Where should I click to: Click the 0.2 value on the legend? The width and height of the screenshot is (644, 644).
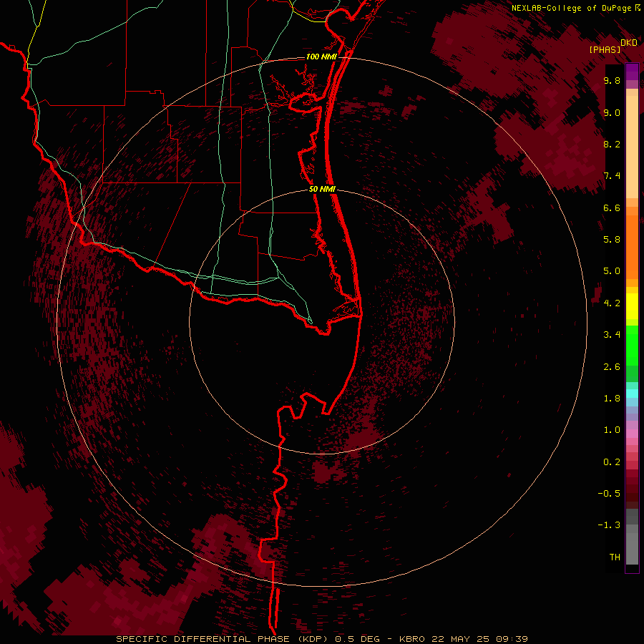pos(612,462)
